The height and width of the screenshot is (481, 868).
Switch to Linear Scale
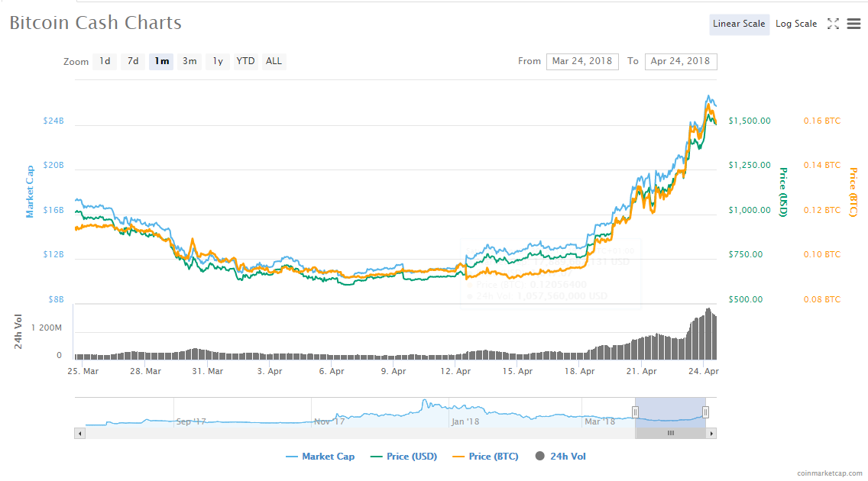[739, 24]
